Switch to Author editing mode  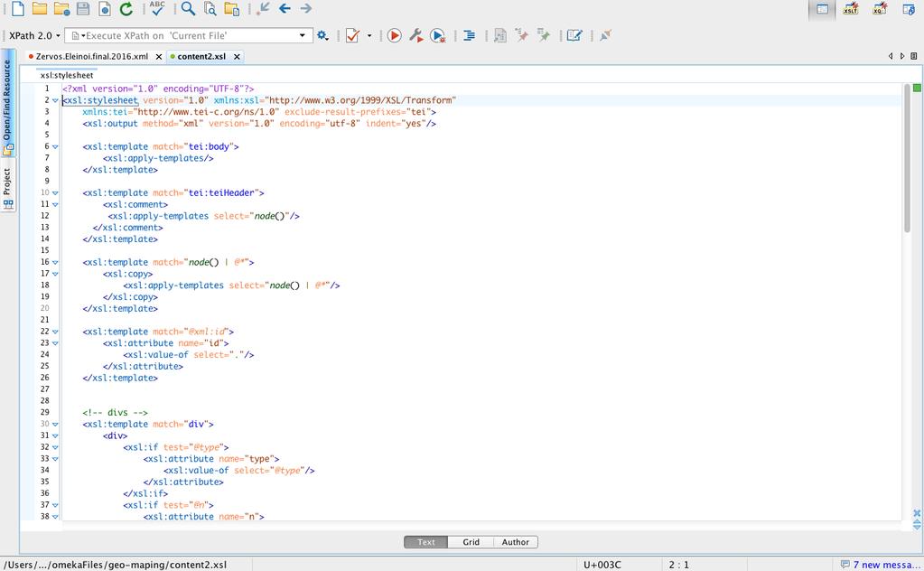point(516,542)
